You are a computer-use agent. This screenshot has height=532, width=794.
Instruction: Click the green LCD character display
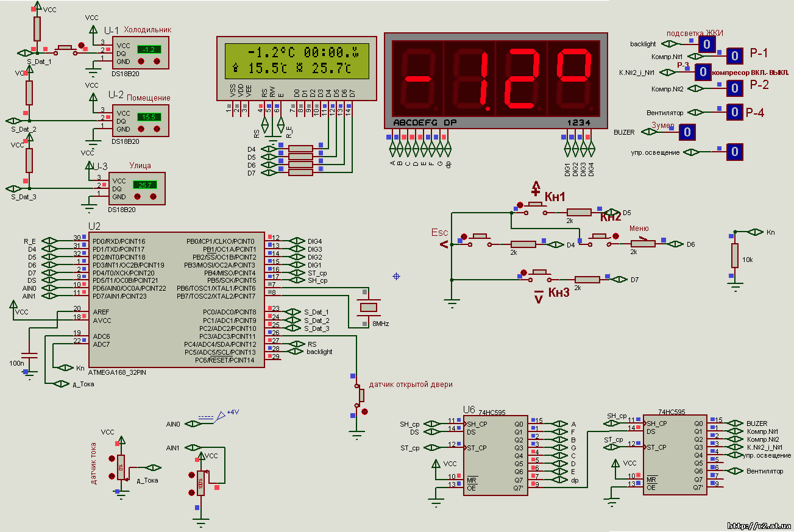point(296,62)
